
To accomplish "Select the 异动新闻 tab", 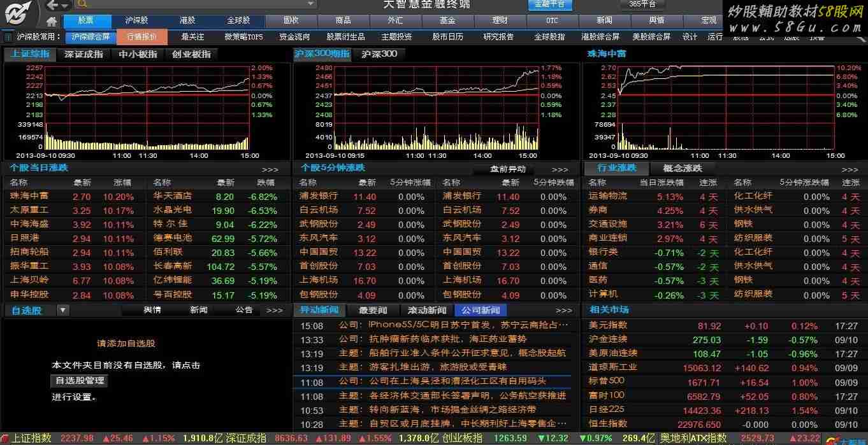I will [x=319, y=310].
